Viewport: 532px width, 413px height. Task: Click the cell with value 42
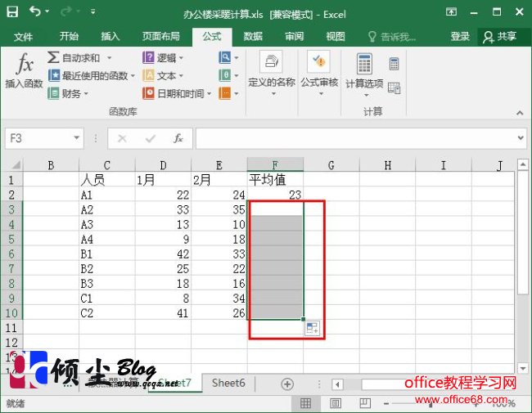tap(163, 254)
